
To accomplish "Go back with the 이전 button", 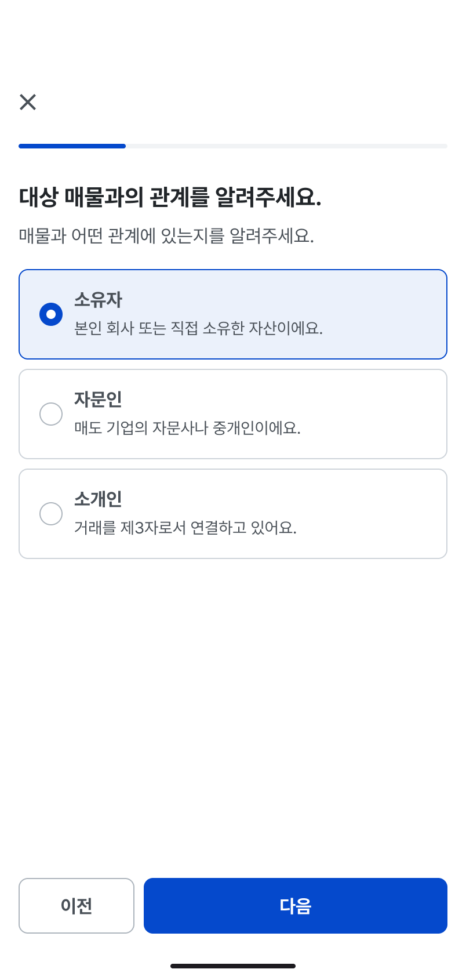I will click(77, 906).
